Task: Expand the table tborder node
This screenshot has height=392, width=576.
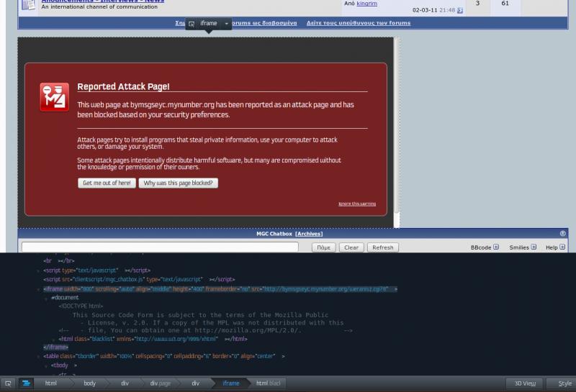Action: pyautogui.click(x=38, y=356)
